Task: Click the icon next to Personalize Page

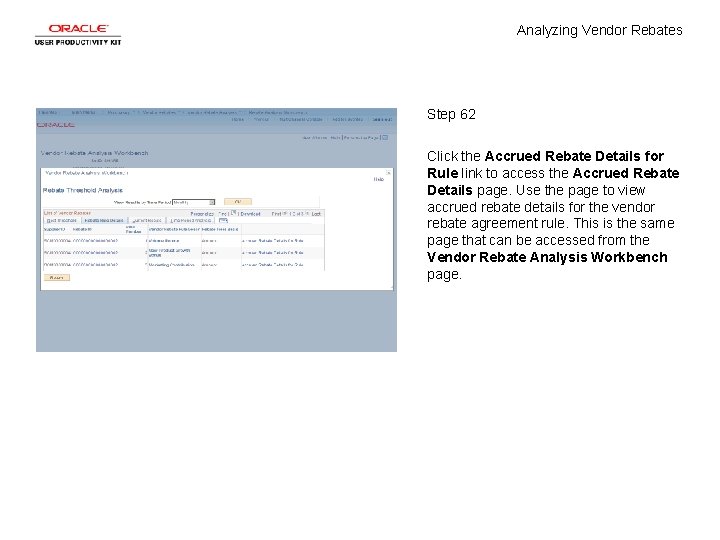Action: click(385, 137)
